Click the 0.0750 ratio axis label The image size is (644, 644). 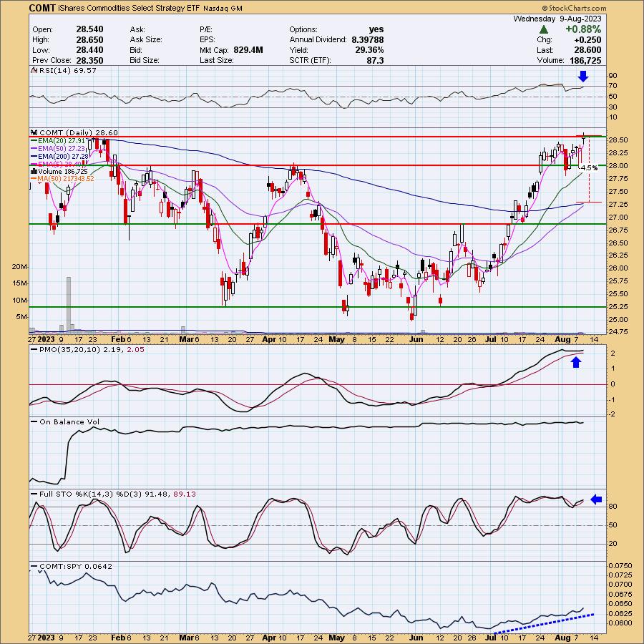(x=620, y=565)
